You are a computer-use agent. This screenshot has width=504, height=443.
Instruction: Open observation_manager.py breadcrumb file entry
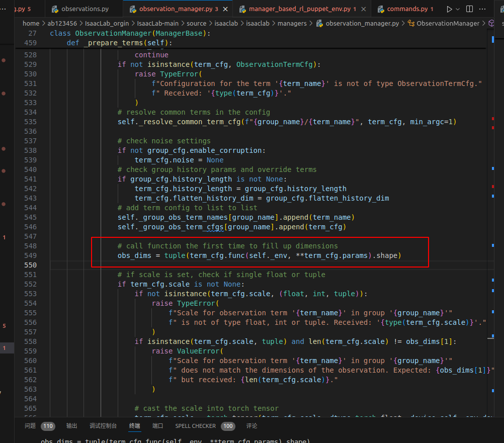coord(362,24)
